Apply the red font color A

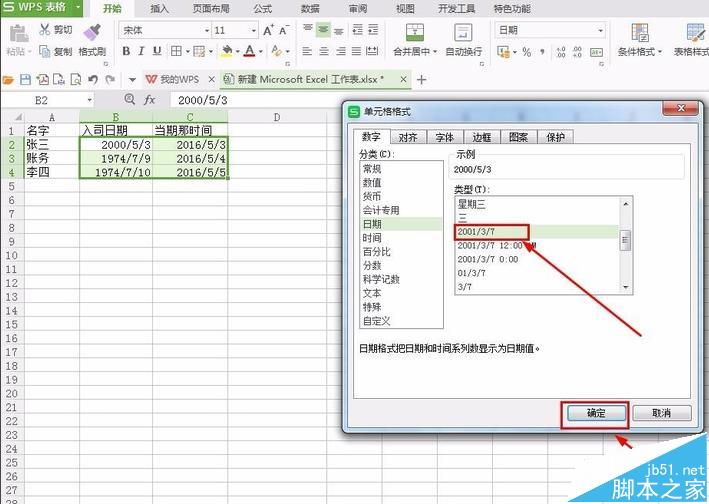click(250, 51)
